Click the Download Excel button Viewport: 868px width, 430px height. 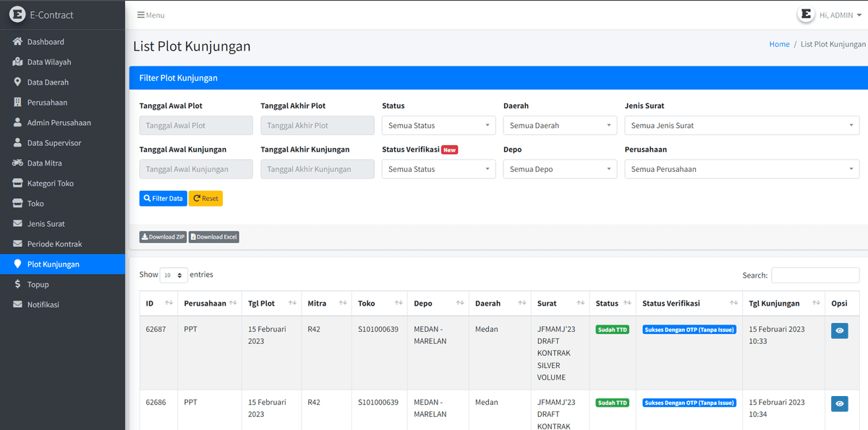pyautogui.click(x=213, y=237)
